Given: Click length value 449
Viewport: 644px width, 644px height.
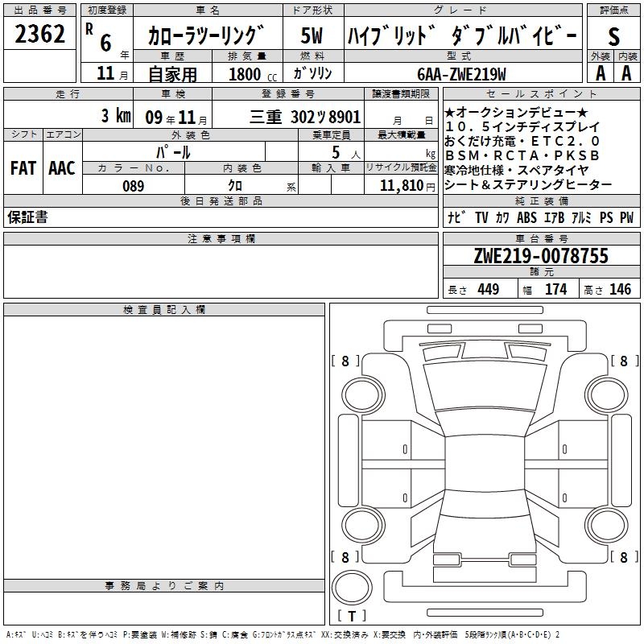Looking at the screenshot, I should 489,289.
